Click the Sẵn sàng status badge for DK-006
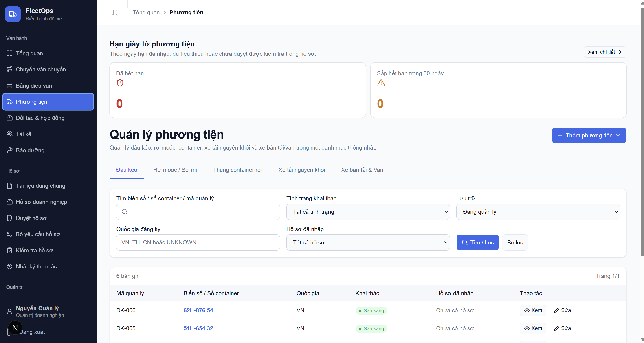Screen dimensions: 644x343 (371, 310)
